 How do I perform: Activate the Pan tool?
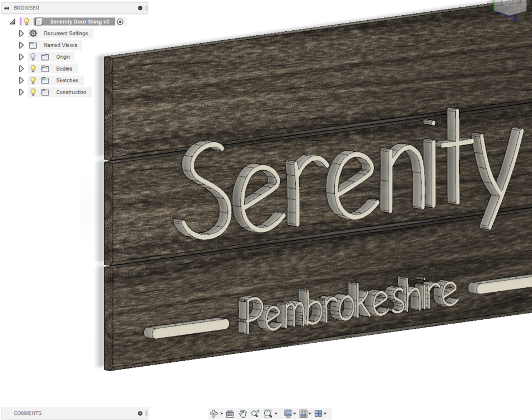(242, 413)
